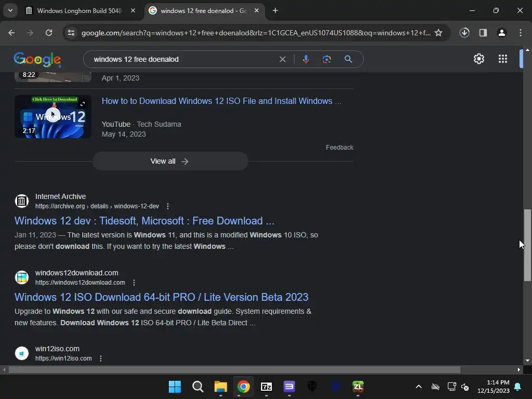
Task: Open Windows 12 dev Tidesoft result
Action: [x=144, y=221]
